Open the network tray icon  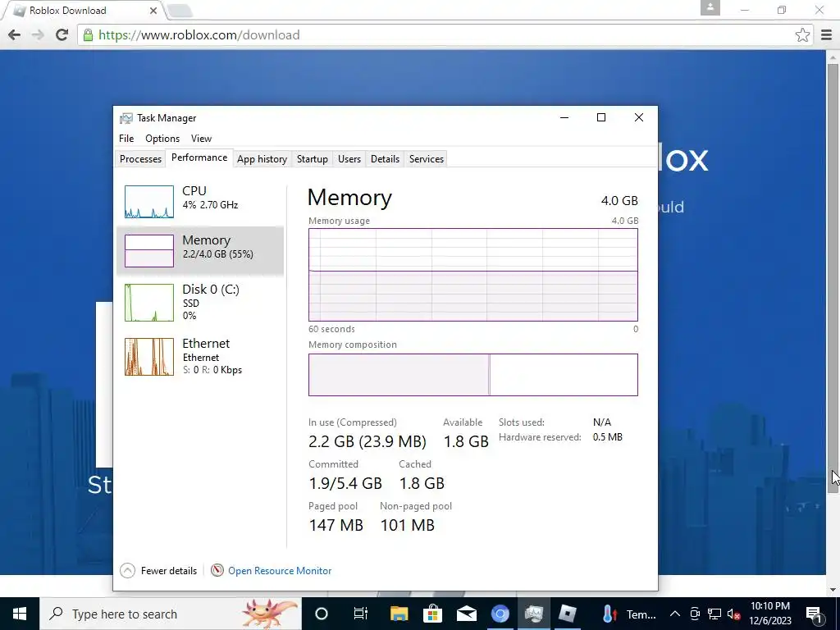point(714,614)
